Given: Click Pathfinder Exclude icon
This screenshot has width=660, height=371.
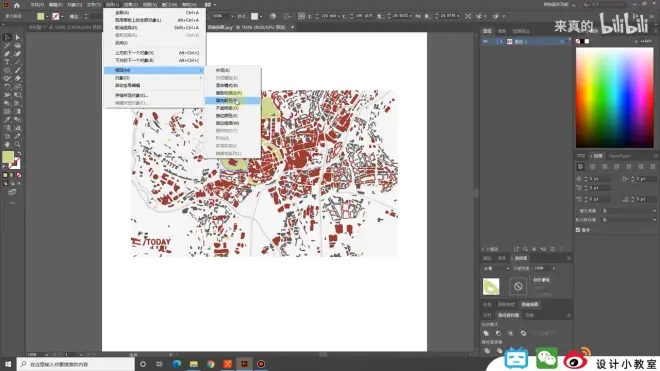Looking at the screenshot, I should point(523,333).
